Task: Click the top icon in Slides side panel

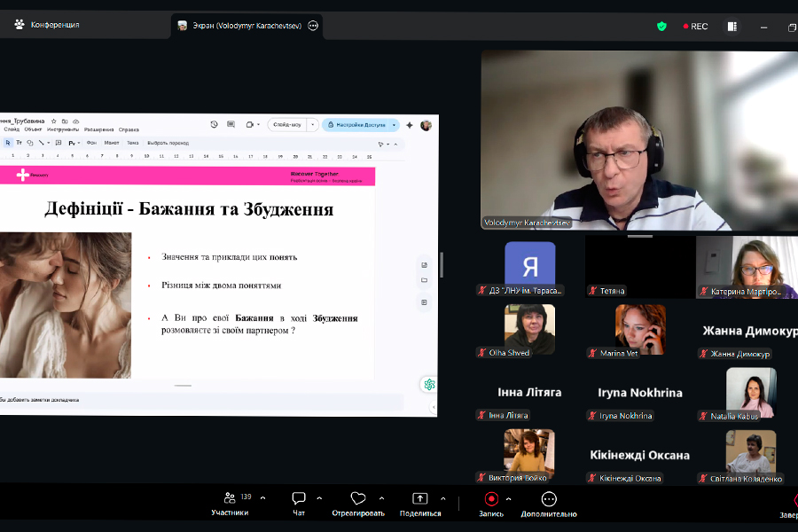Action: click(425, 265)
